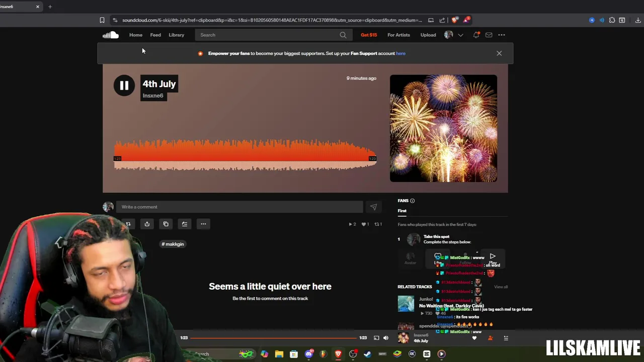Open the #makkgin tag
This screenshot has width=644, height=362.
pos(173,244)
